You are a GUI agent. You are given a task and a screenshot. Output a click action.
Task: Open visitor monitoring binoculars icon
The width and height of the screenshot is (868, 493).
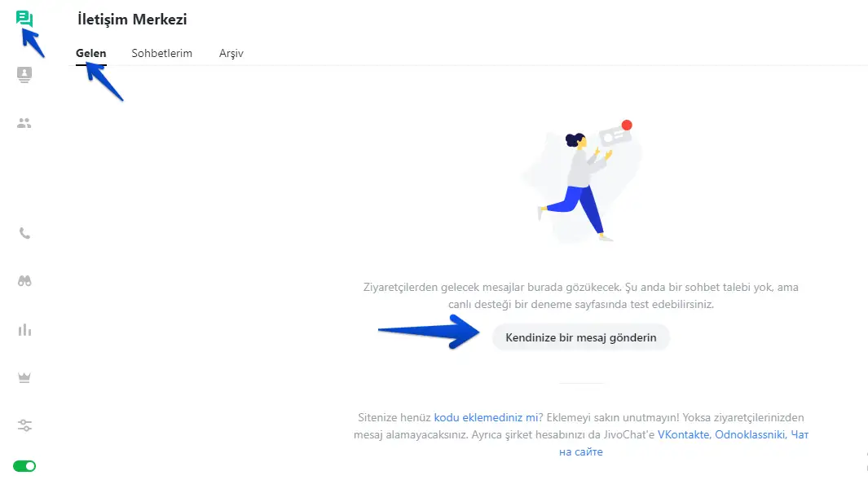pos(24,281)
